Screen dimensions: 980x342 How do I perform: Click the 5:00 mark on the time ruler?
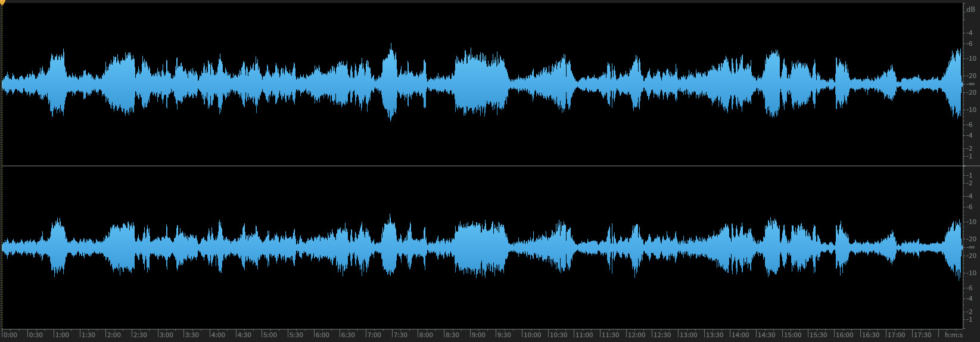pyautogui.click(x=270, y=335)
